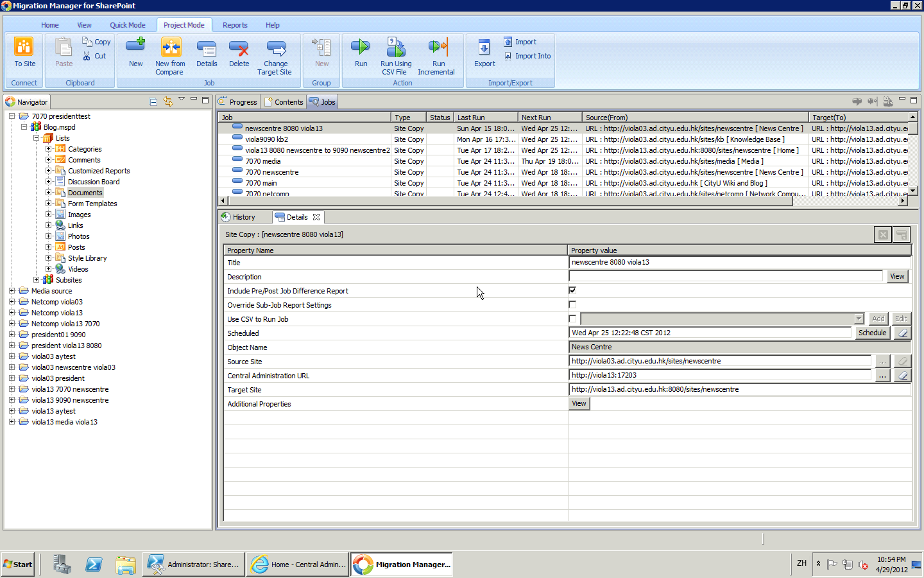Open job Details from the ribbon
The height and width of the screenshot is (578, 924).
(207, 52)
